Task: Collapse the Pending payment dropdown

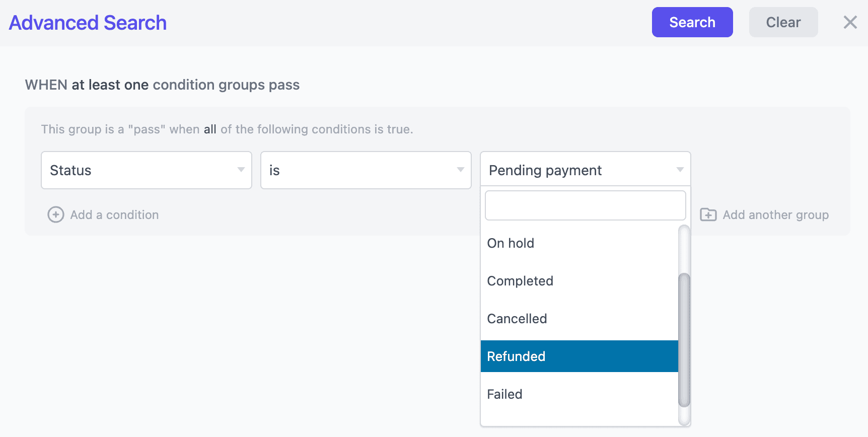Action: point(586,170)
